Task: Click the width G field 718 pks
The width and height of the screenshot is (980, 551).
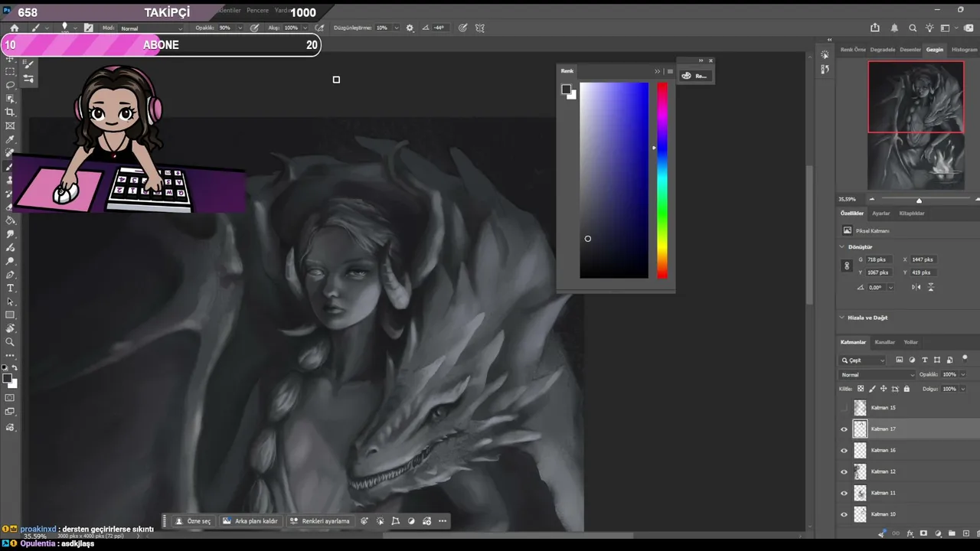Action: point(878,259)
